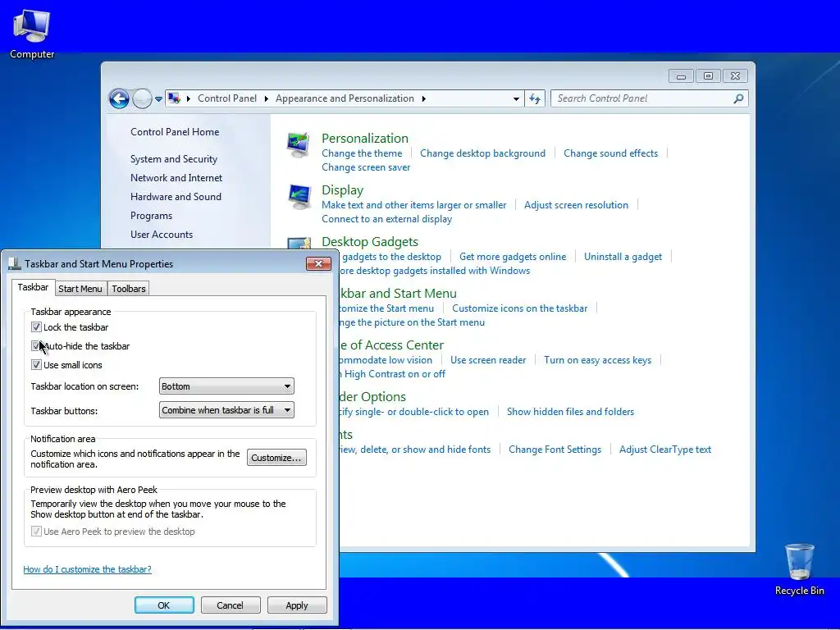Viewport: 840px width, 630px height.
Task: Toggle Auto-hide the taskbar checkbox
Action: 36,345
